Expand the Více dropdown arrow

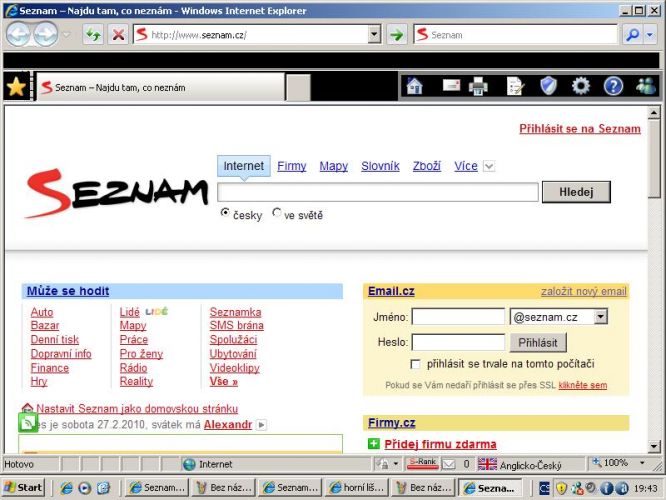point(489,166)
